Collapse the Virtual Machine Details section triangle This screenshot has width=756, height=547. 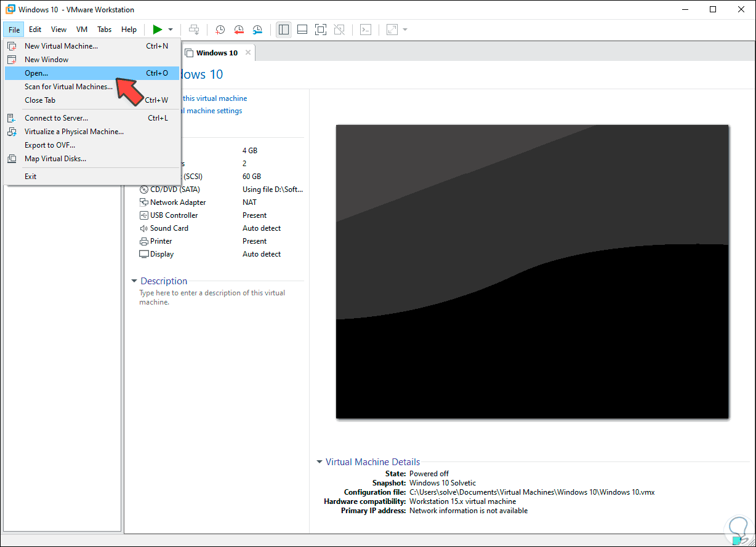coord(320,462)
